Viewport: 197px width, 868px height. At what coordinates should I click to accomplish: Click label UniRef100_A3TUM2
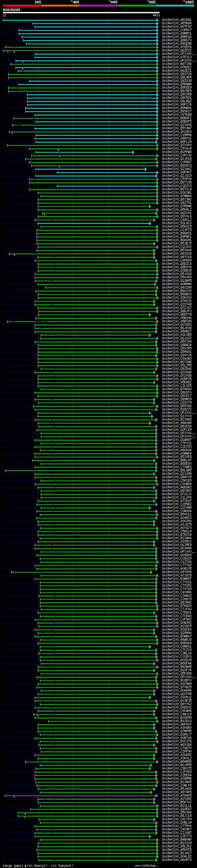coord(177,799)
